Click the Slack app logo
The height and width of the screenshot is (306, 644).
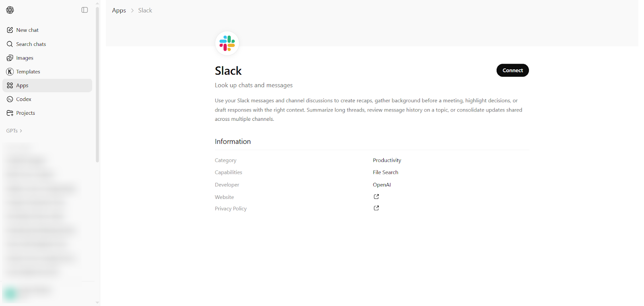[x=227, y=43]
